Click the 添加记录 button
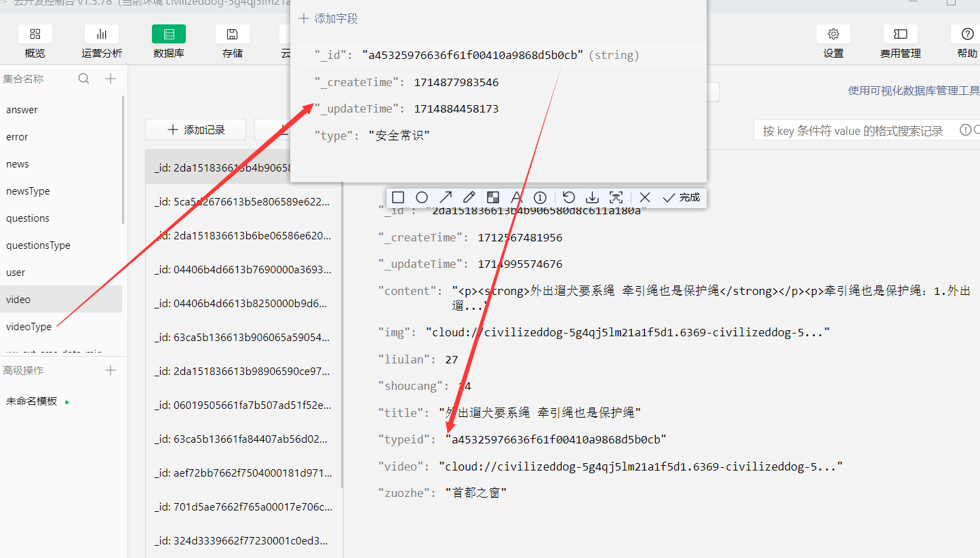The image size is (980, 558). tap(195, 129)
